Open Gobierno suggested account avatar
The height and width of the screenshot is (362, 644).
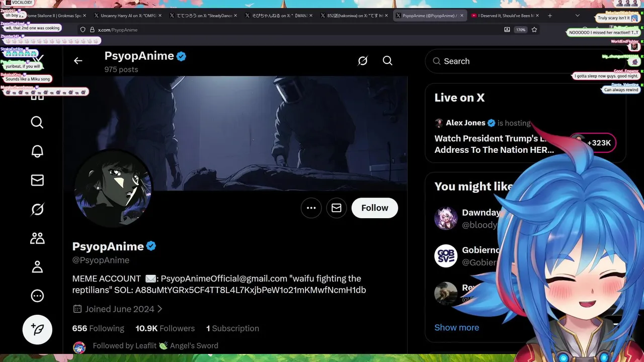(446, 256)
